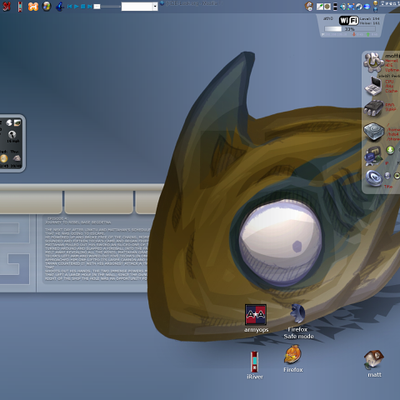Viewport: 400px width, 400px height.
Task: Start playback in the media applet
Action: click(x=76, y=6)
